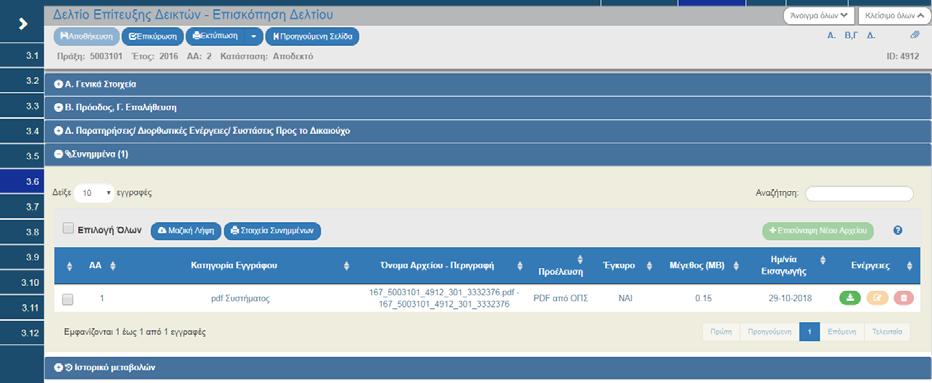
Task: Select active sidebar item 3.6
Action: click(x=22, y=181)
